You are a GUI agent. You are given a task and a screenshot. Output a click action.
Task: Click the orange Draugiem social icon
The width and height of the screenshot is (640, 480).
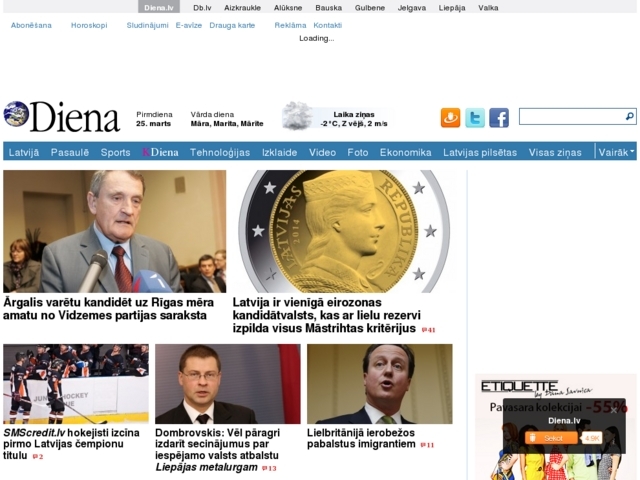(451, 118)
